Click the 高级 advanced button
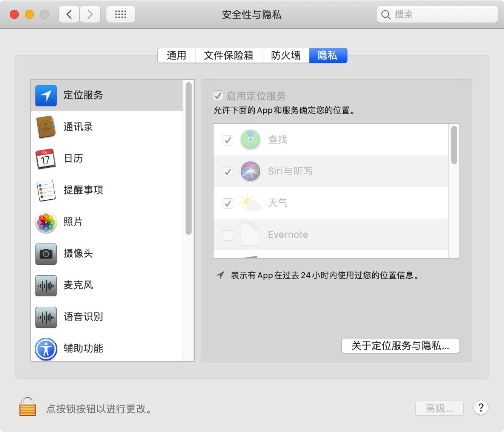 point(439,408)
